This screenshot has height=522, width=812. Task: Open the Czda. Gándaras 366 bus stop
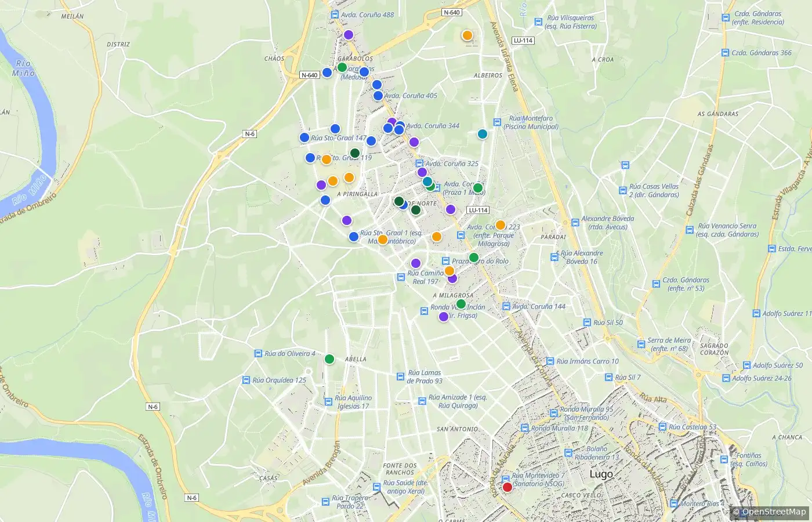(725, 53)
